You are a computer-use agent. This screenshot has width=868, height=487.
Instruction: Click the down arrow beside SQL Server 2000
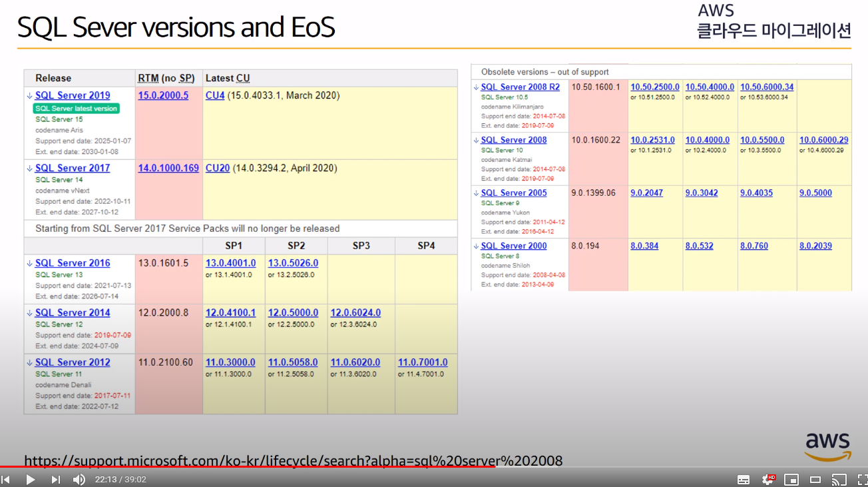coord(476,246)
